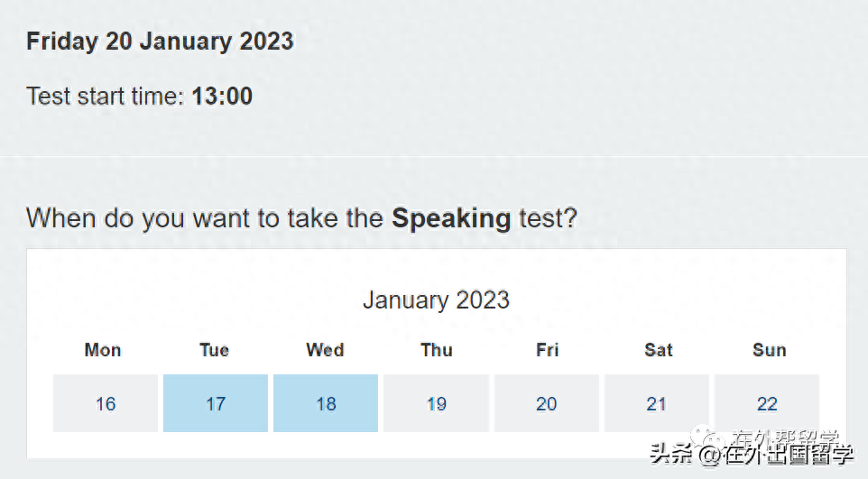Choose highlighted date 17 for Speaking test
The width and height of the screenshot is (868, 479).
click(x=216, y=403)
